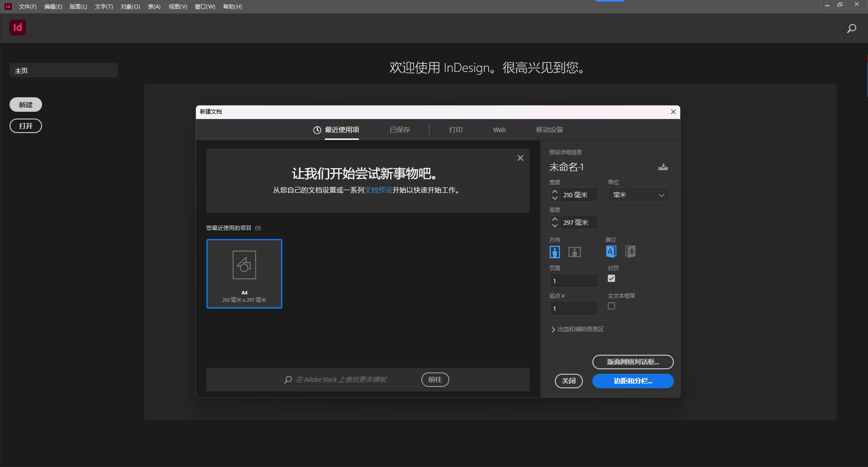Image resolution: width=868 pixels, height=467 pixels.
Task: Select the recent A4 document thumbnail
Action: 244,274
